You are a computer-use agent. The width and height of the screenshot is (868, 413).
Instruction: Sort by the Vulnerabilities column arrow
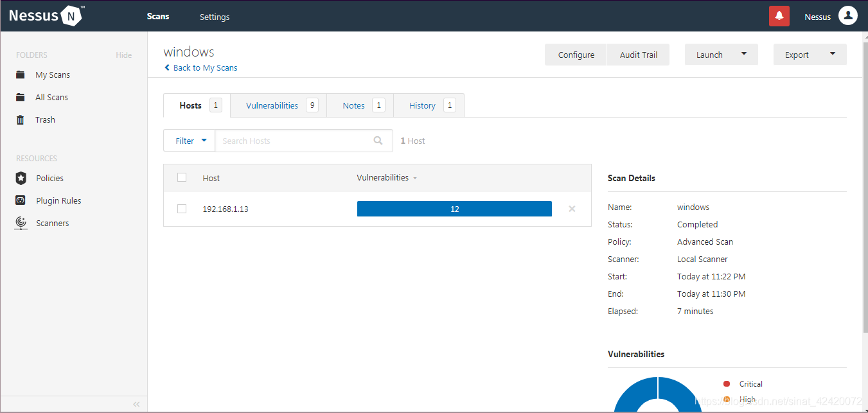click(x=415, y=178)
